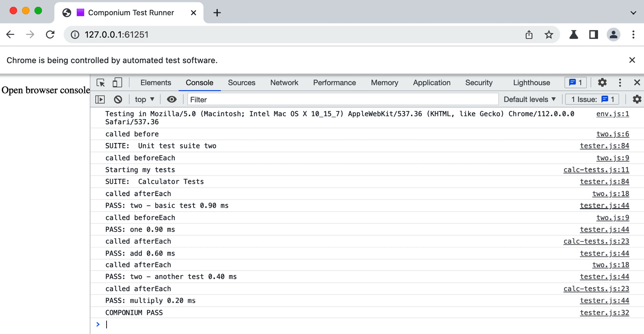Click the console prompt input line
This screenshot has width=644, height=334.
367,324
